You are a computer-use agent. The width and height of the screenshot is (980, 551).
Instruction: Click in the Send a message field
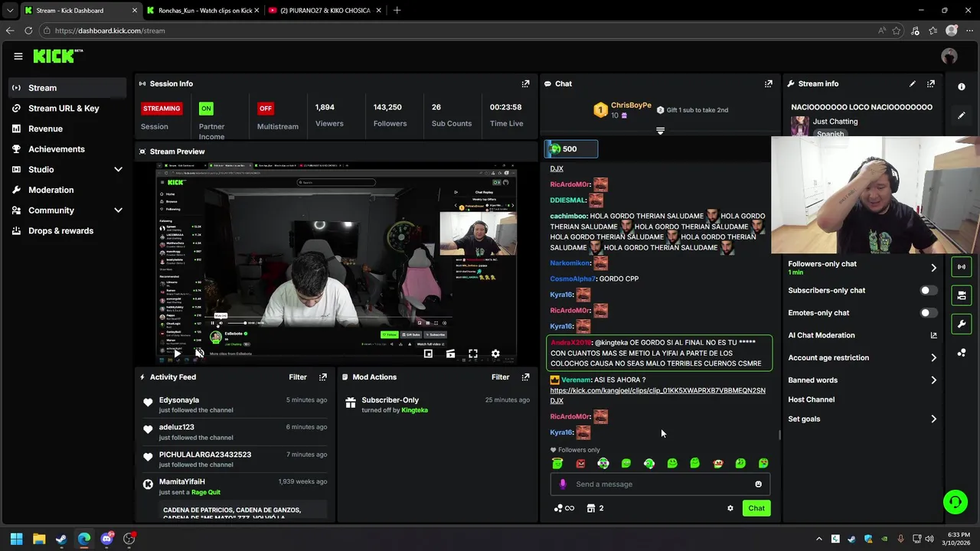(660, 484)
